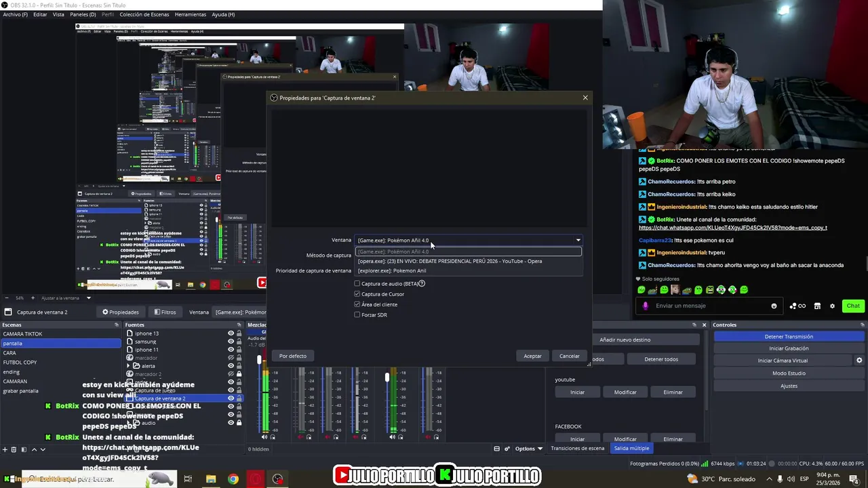The height and width of the screenshot is (488, 868).
Task: Pop out the Fuentes dock
Action: pos(239,325)
